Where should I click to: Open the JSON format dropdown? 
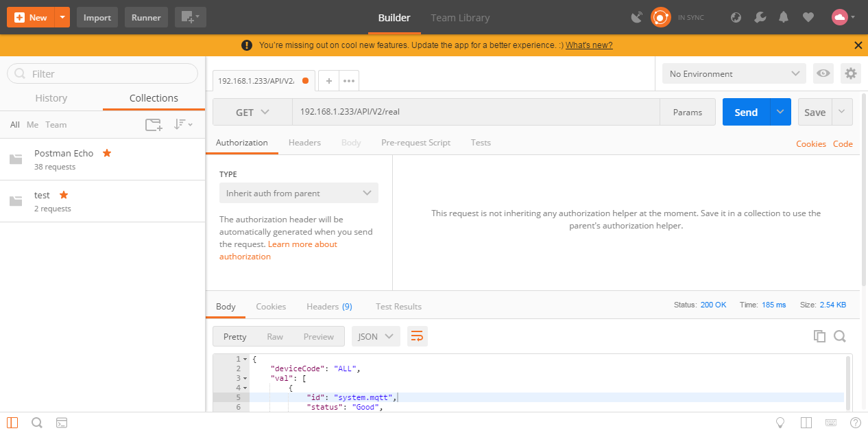[376, 336]
